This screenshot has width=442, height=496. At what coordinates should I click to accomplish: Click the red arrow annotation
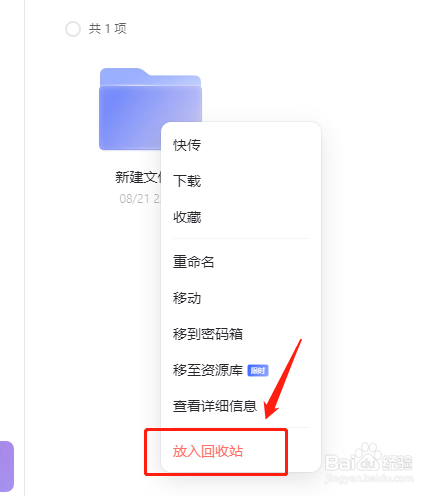click(283, 379)
